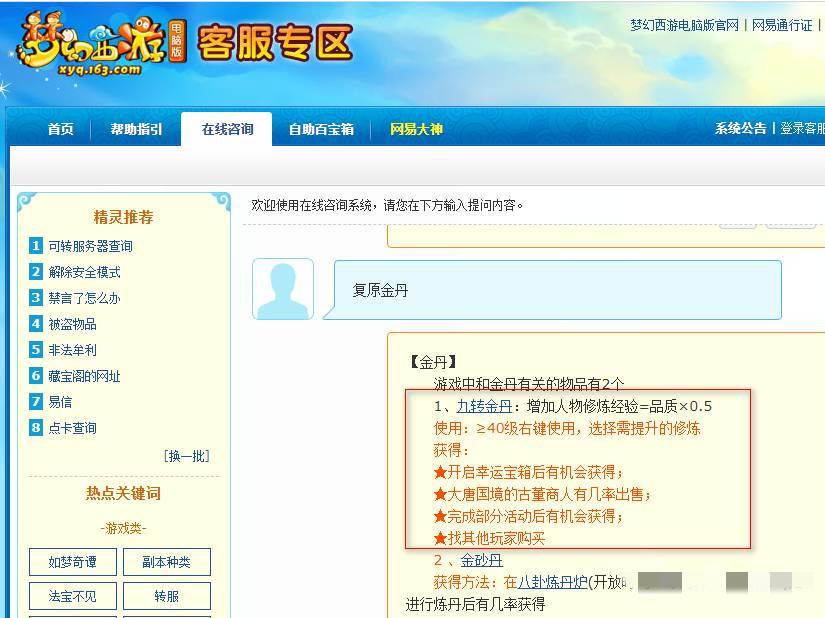Open the 帮助指引 tab
The image size is (825, 618).
134,128
